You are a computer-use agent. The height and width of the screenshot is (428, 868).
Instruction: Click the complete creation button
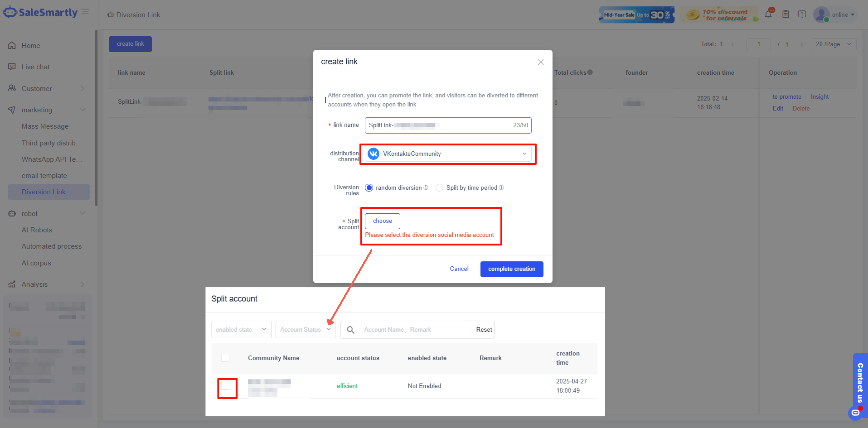pyautogui.click(x=511, y=269)
